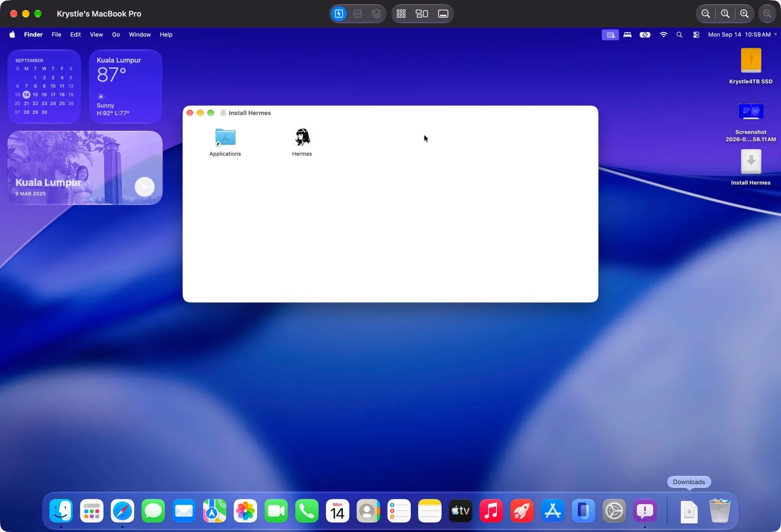Click the screen sharing status icon in menu bar
This screenshot has width=781, height=532.
610,35
